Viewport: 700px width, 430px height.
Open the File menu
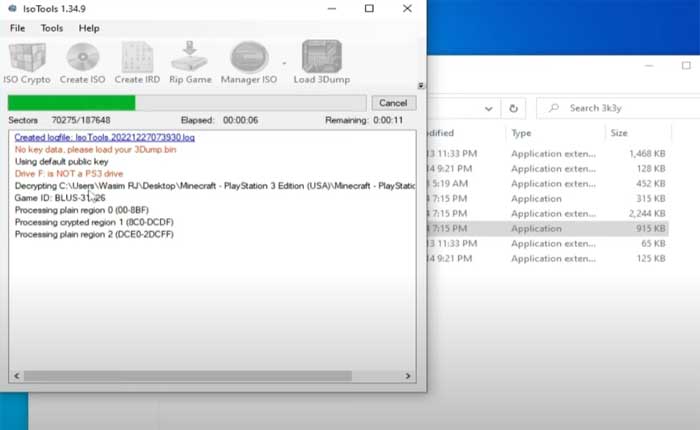pos(17,28)
